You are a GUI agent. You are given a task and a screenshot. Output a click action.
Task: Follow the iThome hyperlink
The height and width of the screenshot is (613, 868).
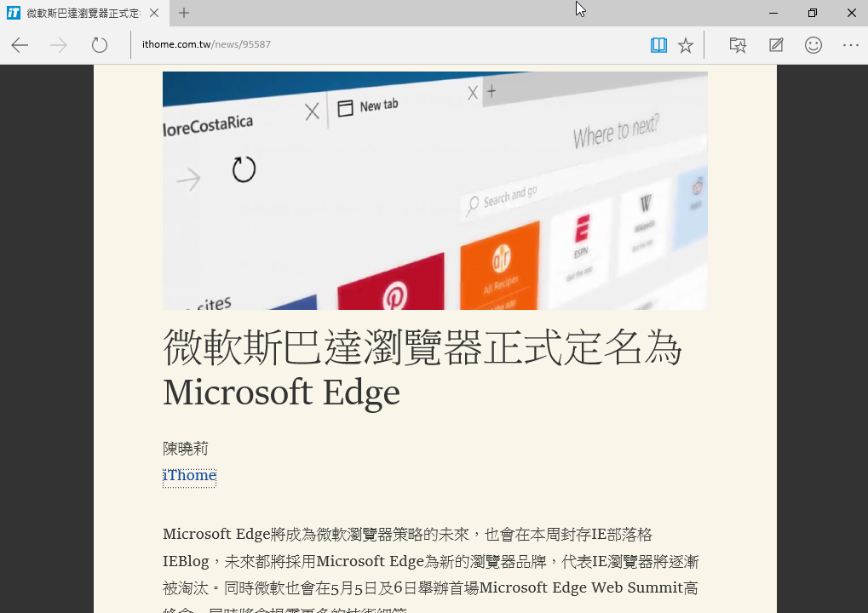click(188, 475)
